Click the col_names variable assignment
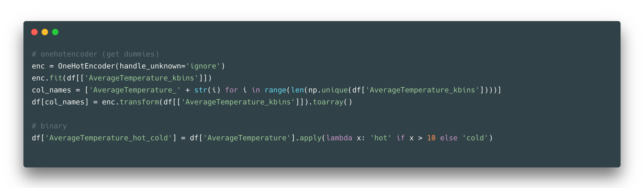Viewport: 644px width, 188px height. 51,90
